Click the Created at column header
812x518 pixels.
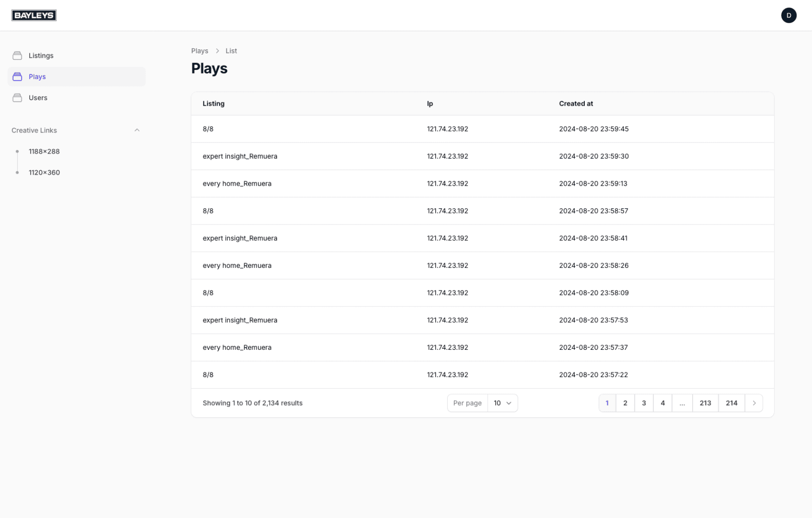pyautogui.click(x=576, y=104)
